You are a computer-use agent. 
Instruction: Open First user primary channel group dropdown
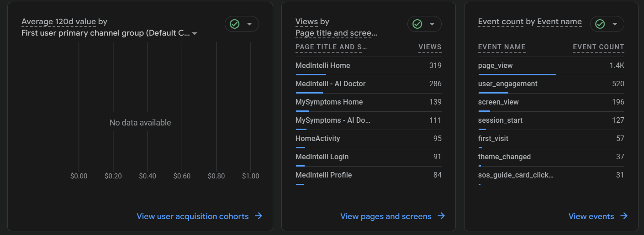point(195,33)
